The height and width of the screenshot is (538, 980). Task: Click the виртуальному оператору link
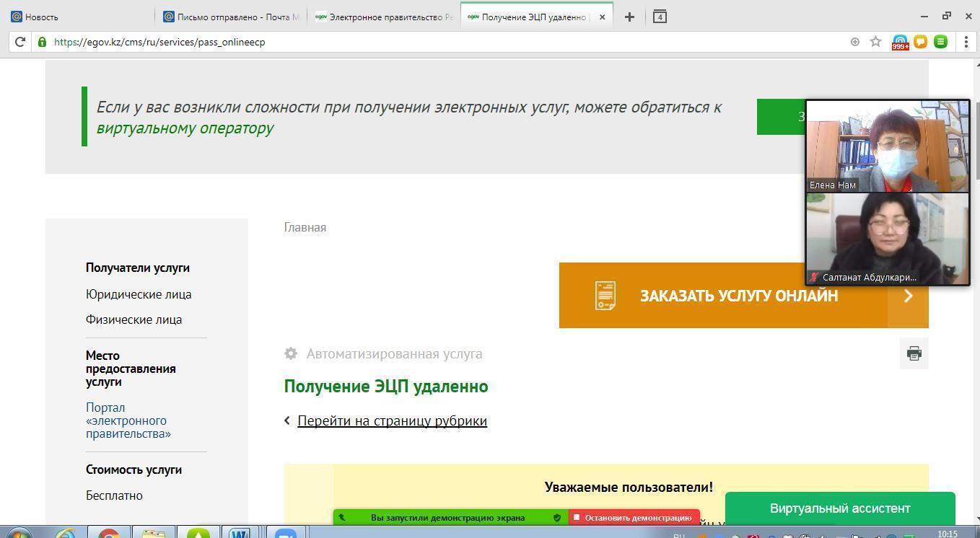(185, 128)
